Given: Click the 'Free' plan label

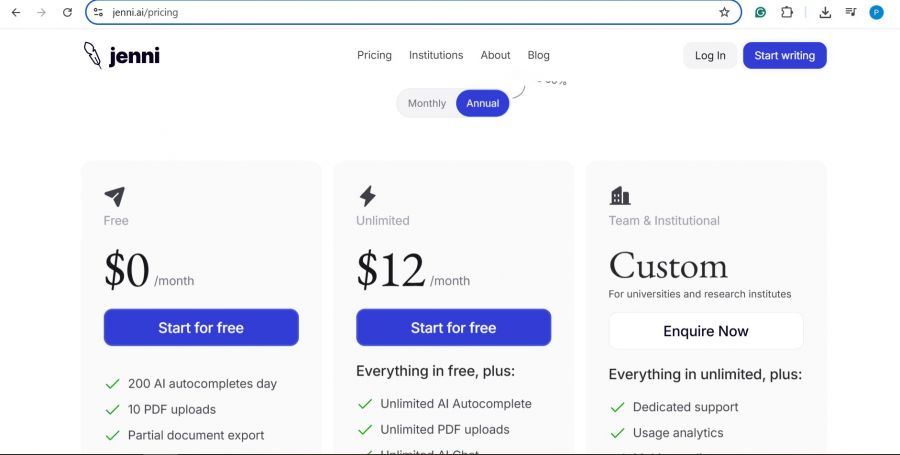Looking at the screenshot, I should pyautogui.click(x=116, y=221).
